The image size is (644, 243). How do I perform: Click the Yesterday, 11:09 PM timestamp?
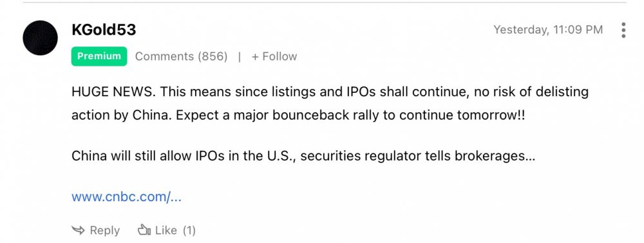pyautogui.click(x=548, y=30)
